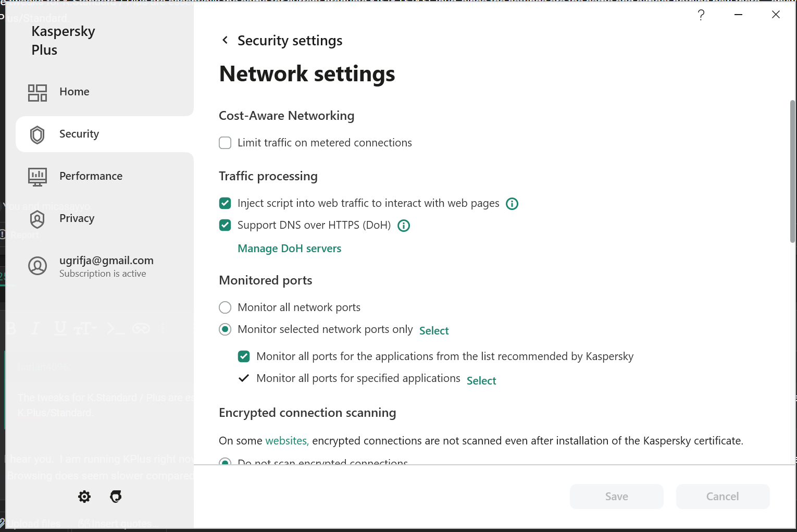Click the Performance monitor icon
The height and width of the screenshot is (532, 797).
tap(38, 177)
